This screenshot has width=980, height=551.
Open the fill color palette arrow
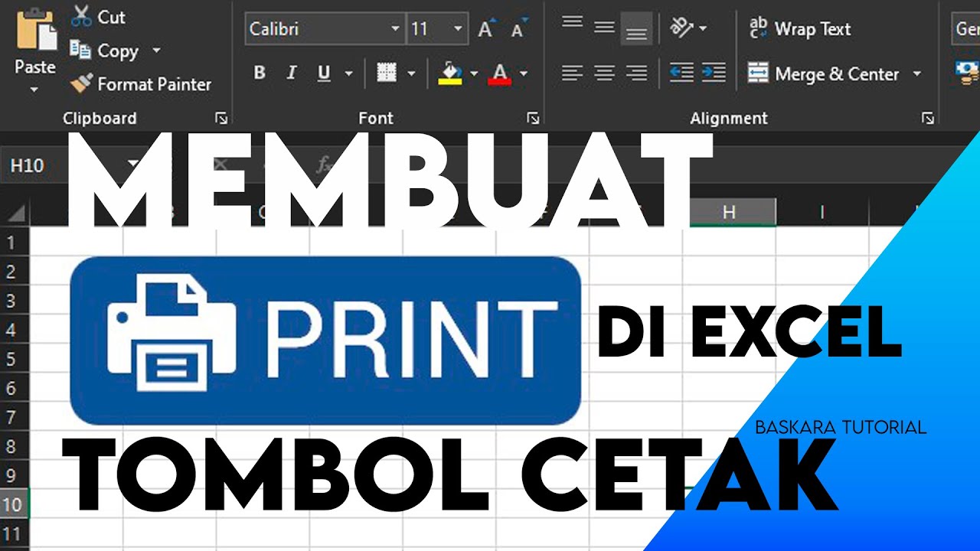474,73
